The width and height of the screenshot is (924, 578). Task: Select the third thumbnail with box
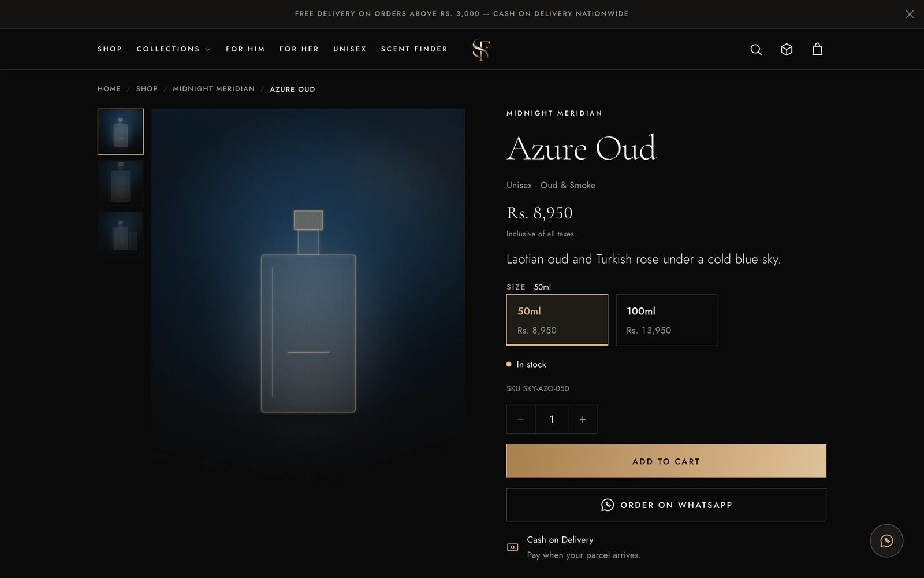[x=121, y=234]
